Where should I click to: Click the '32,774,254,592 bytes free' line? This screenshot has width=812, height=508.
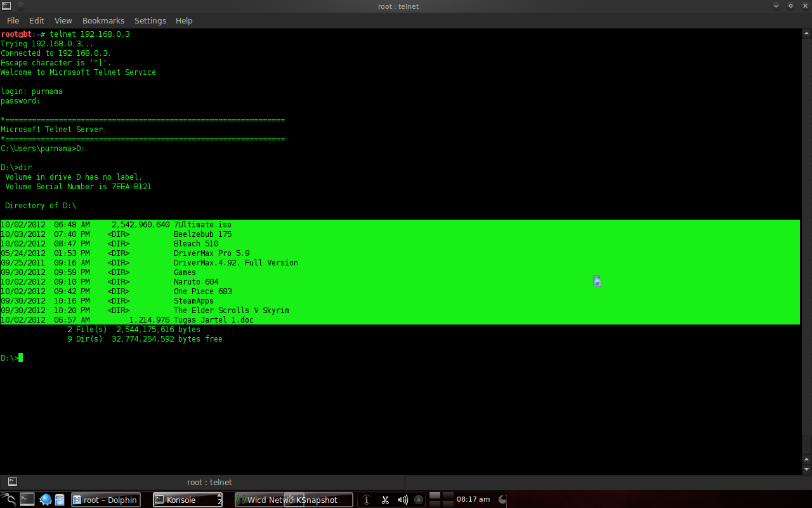point(167,339)
